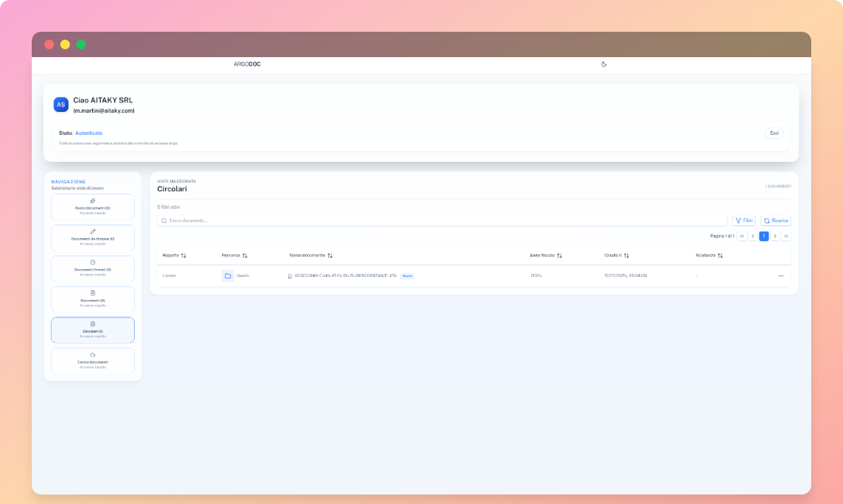This screenshot has width=843, height=504.
Task: Click the theme toggle icon in the top bar
Action: pos(604,64)
